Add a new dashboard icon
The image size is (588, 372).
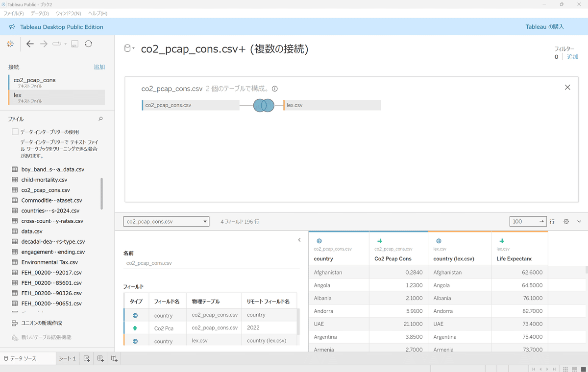click(x=100, y=359)
